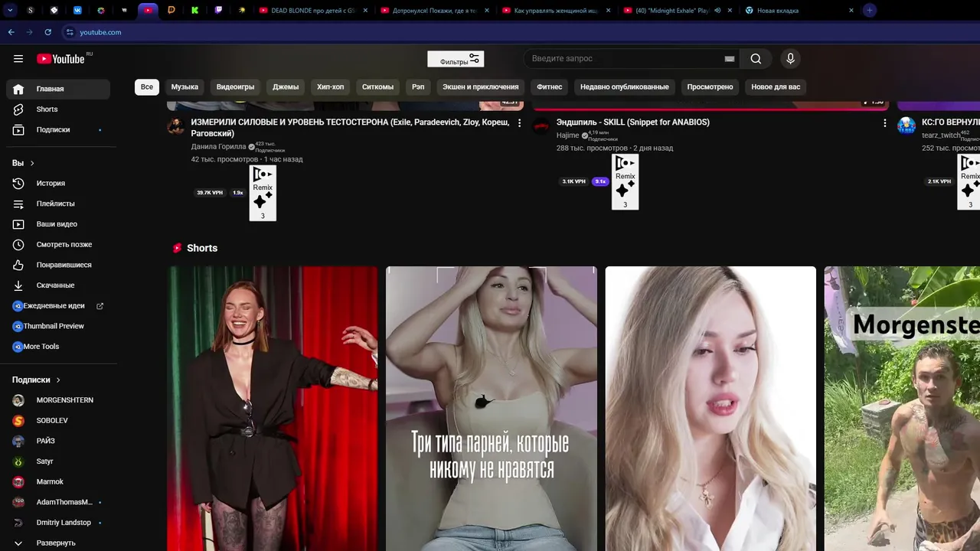980x551 pixels.
Task: Open SOBOLEV subscription channel
Action: click(58, 421)
